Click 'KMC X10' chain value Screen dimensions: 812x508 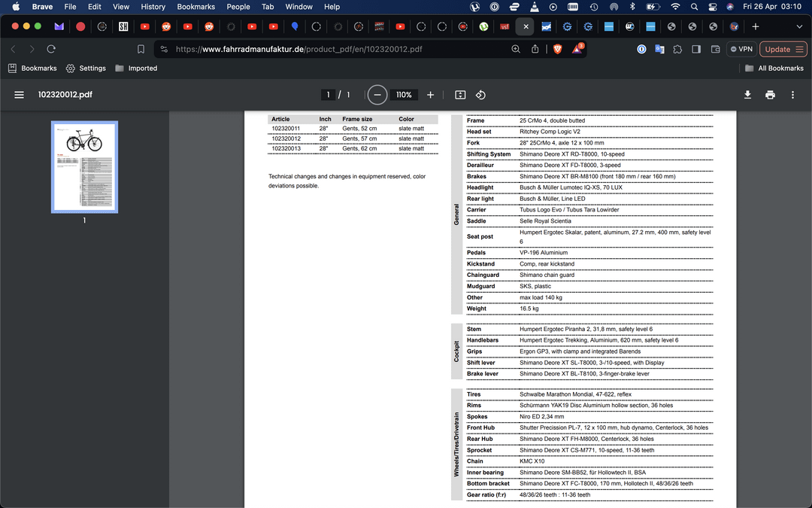pyautogui.click(x=532, y=461)
